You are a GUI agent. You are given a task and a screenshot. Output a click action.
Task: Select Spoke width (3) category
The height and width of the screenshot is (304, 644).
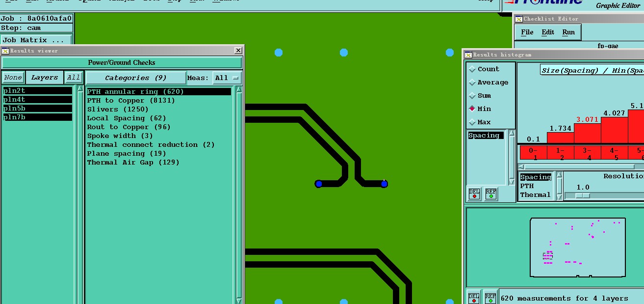[x=158, y=136]
